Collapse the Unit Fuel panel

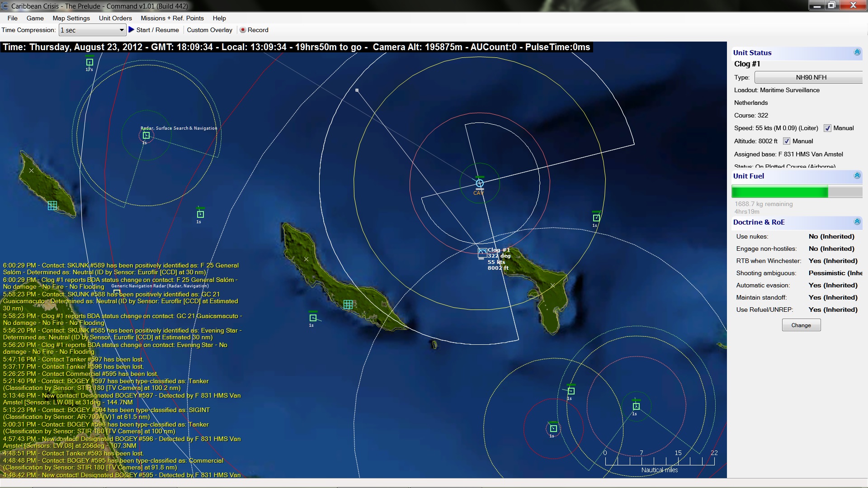pyautogui.click(x=857, y=176)
